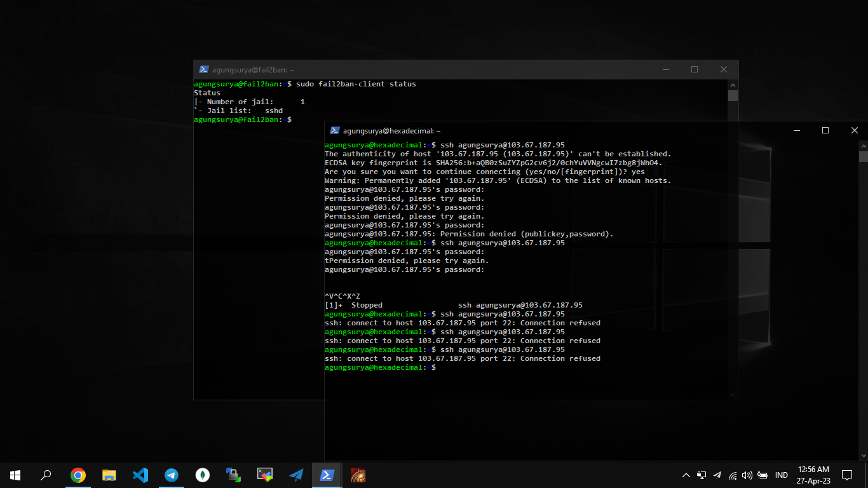The image size is (868, 488).
Task: Check battery status in system tray
Action: (763, 475)
